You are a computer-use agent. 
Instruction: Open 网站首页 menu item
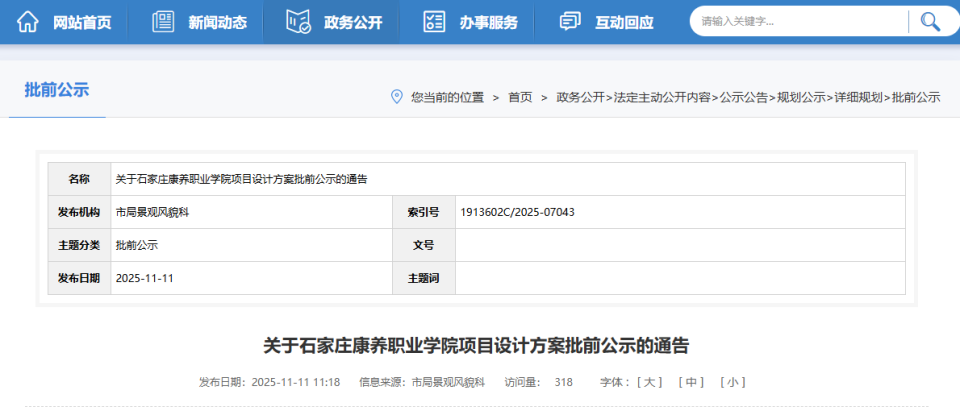[82, 23]
